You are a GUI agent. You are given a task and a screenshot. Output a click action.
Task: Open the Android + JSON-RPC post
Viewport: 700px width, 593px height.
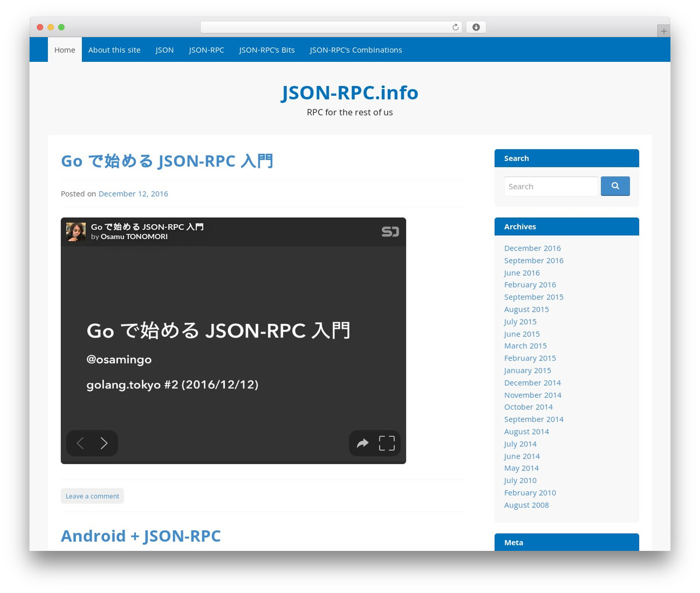(141, 536)
